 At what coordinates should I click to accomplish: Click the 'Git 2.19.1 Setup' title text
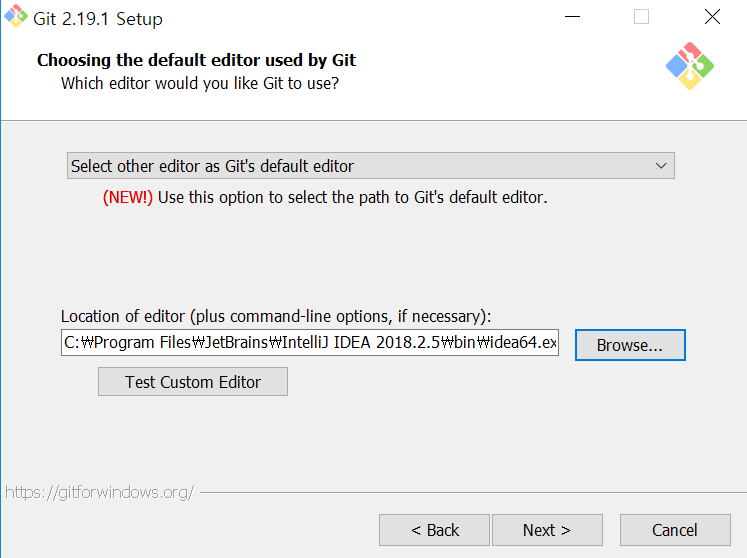click(x=98, y=19)
